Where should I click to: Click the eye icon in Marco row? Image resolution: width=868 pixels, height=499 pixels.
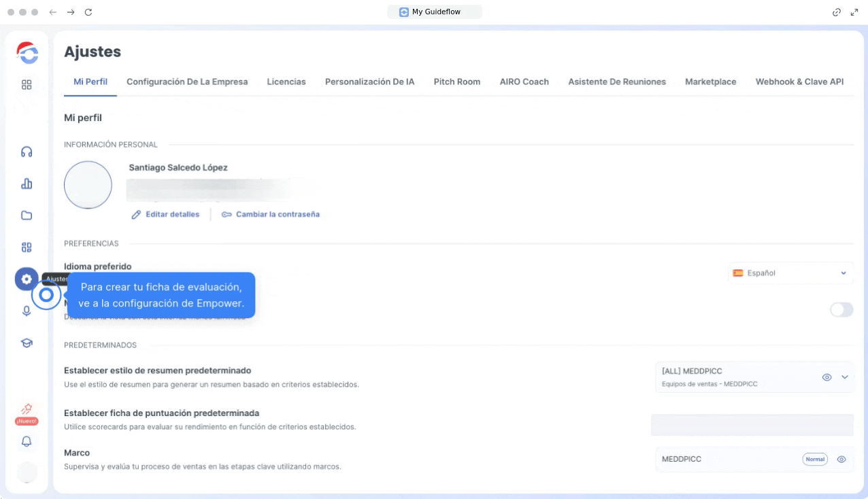(x=841, y=460)
